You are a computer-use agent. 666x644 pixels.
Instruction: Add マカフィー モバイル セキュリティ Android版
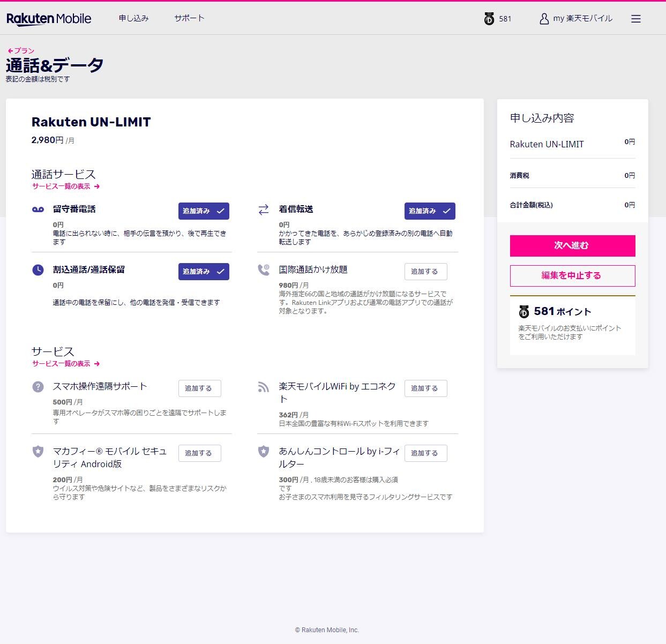199,453
